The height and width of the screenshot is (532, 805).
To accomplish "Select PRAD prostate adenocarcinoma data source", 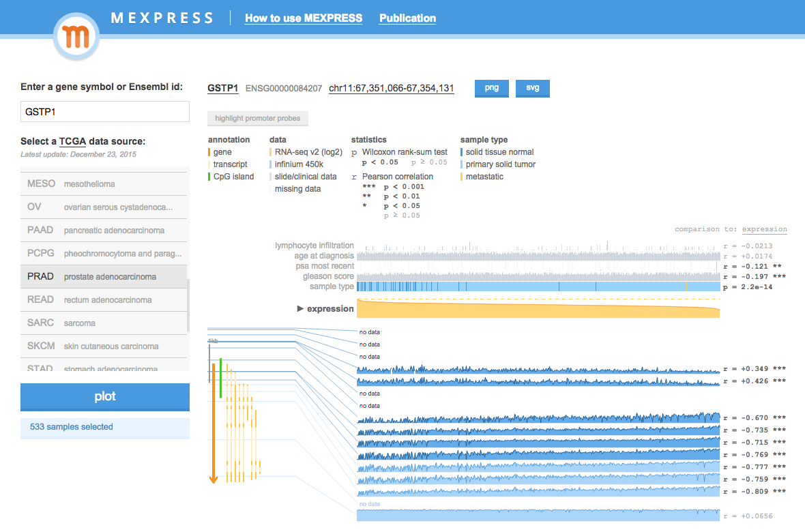I will 104,276.
